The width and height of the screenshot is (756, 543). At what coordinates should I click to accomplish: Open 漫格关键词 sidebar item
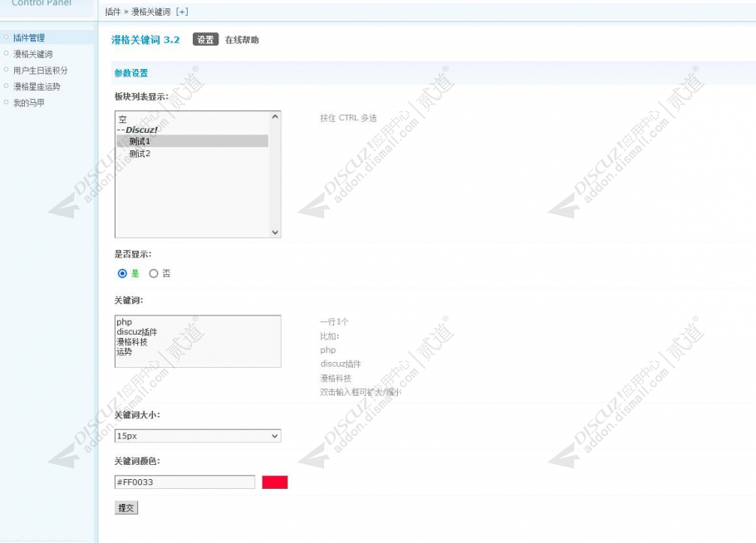(x=32, y=54)
